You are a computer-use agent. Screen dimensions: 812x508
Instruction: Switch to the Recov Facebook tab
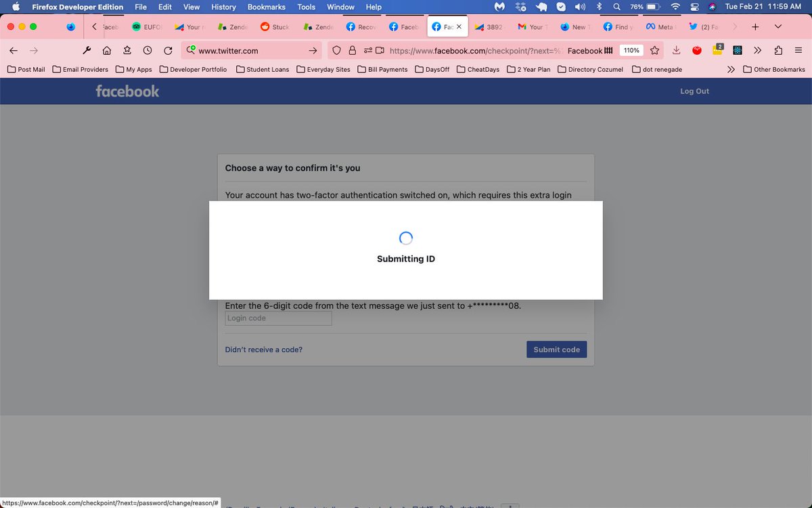click(361, 27)
